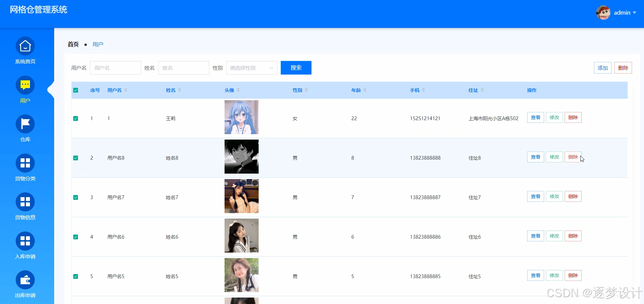Click the batch 删除 button above table
The width and height of the screenshot is (644, 304).
coord(623,68)
